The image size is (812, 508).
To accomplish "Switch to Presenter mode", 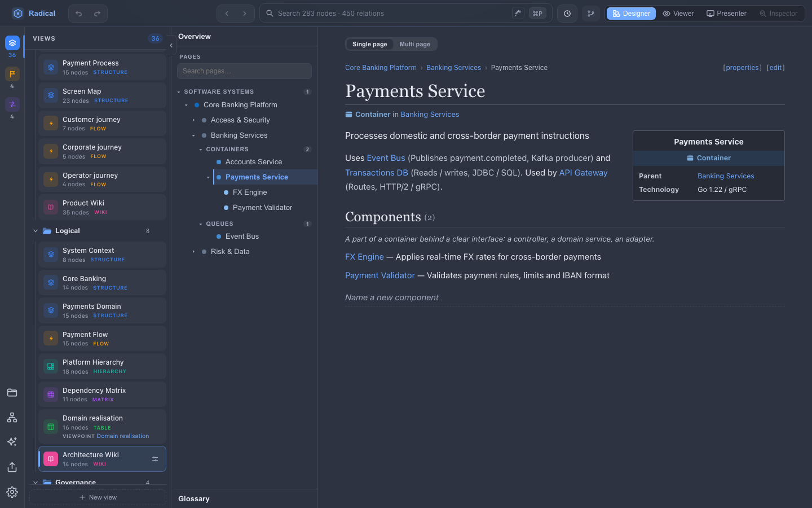I will [x=726, y=14].
